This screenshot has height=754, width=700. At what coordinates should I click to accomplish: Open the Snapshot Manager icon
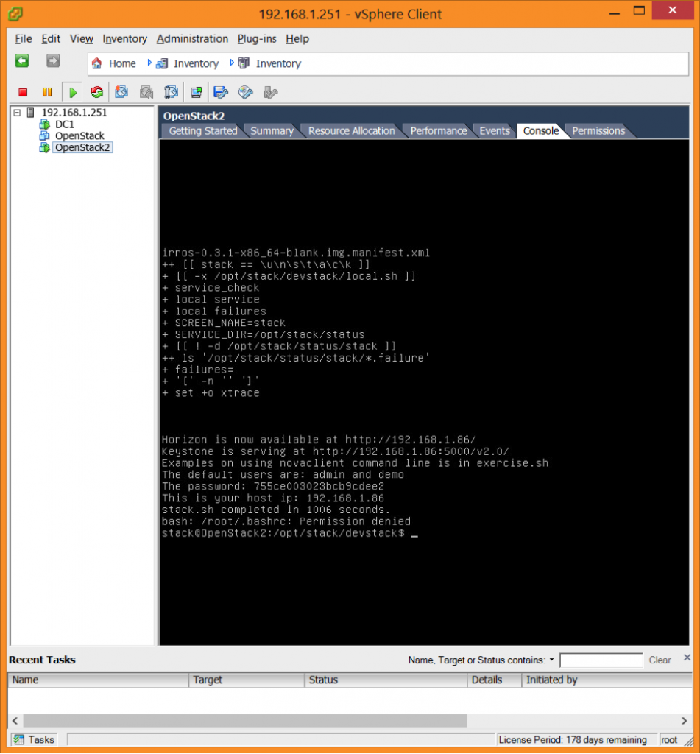(172, 92)
